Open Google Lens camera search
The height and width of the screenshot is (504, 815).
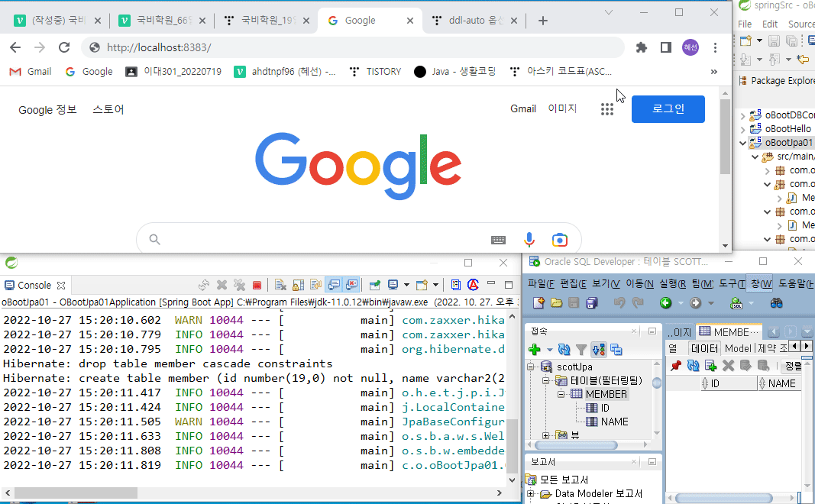[560, 240]
